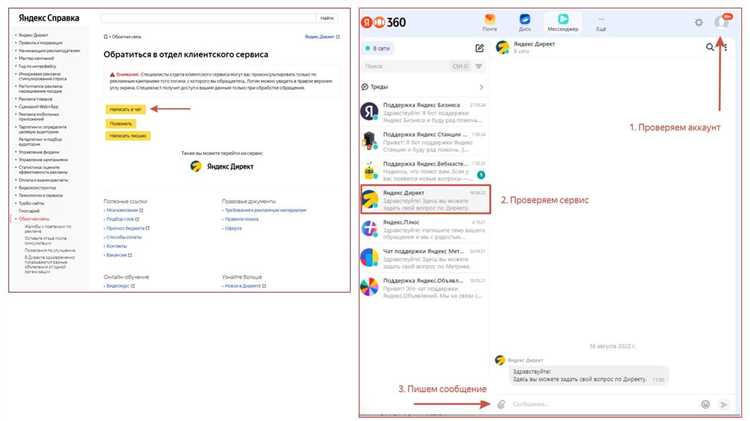Open the Ещё services menu
The image size is (750, 421).
click(601, 24)
